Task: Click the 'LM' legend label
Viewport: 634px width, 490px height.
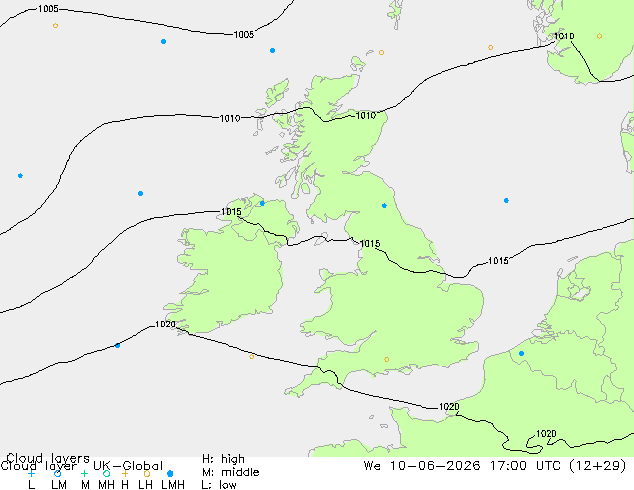Action: tap(59, 485)
